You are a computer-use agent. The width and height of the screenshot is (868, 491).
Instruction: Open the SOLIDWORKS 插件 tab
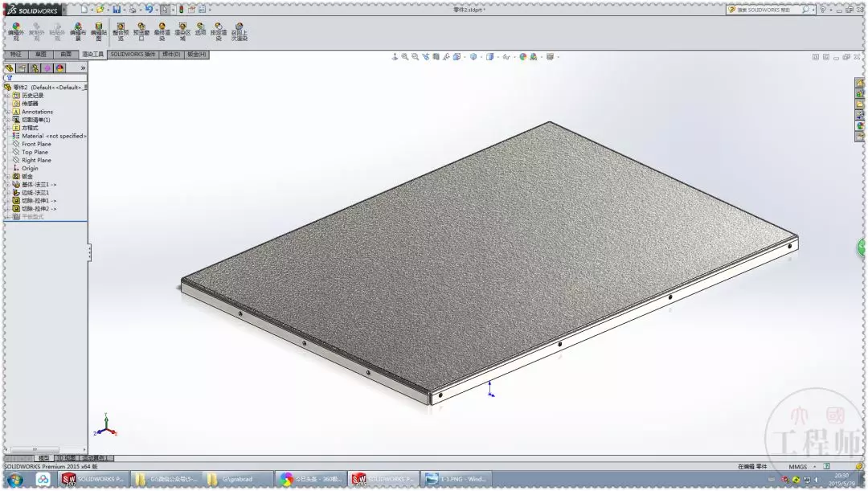click(x=133, y=55)
